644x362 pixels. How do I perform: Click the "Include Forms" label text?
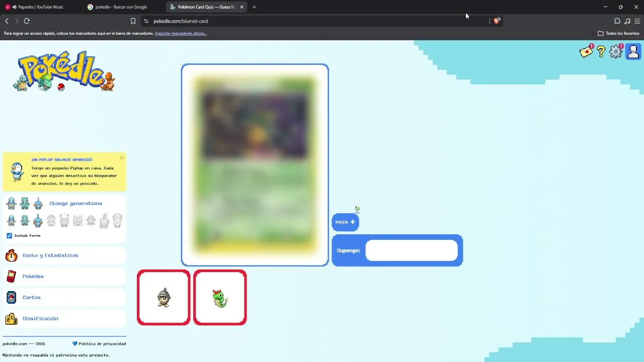(x=27, y=235)
